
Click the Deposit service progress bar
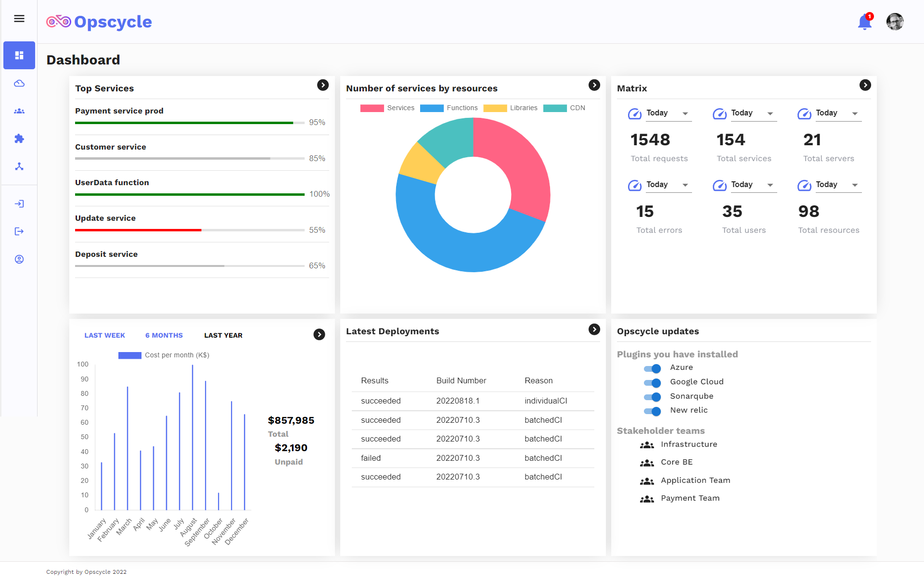pos(190,266)
